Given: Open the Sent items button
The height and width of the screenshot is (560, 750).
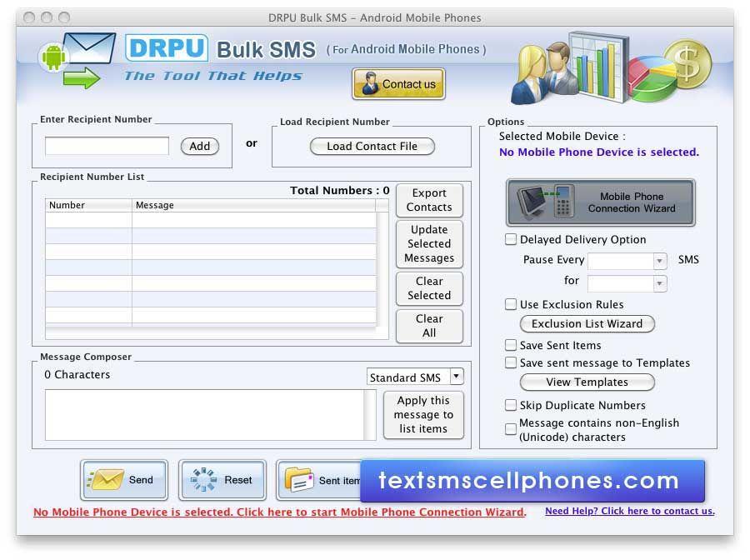Looking at the screenshot, I should tap(318, 480).
